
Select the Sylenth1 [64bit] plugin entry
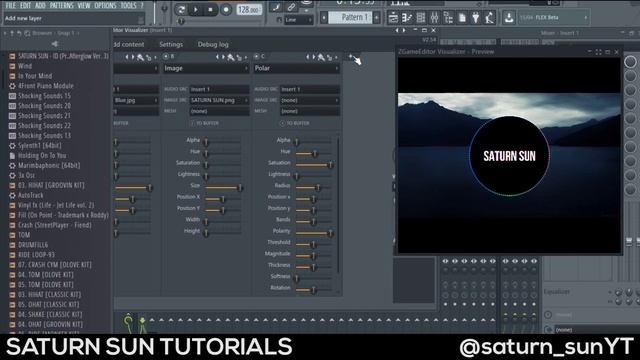coord(40,145)
